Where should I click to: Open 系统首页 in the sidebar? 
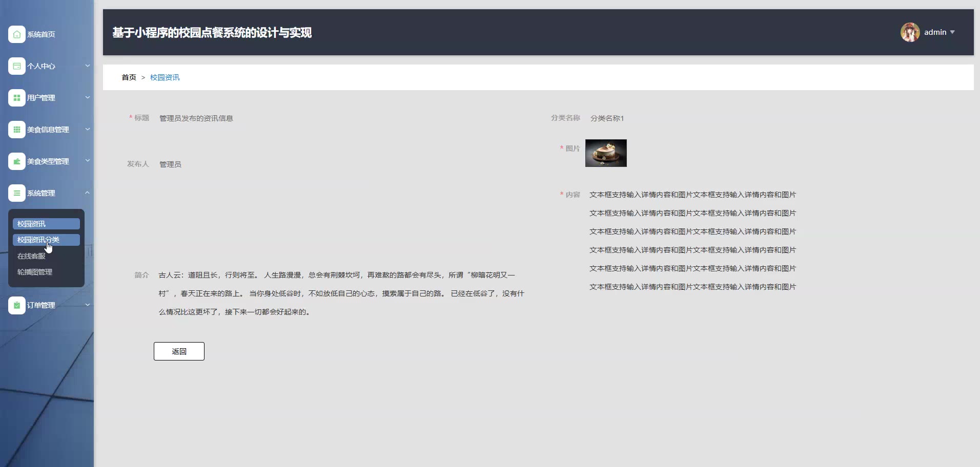point(41,34)
